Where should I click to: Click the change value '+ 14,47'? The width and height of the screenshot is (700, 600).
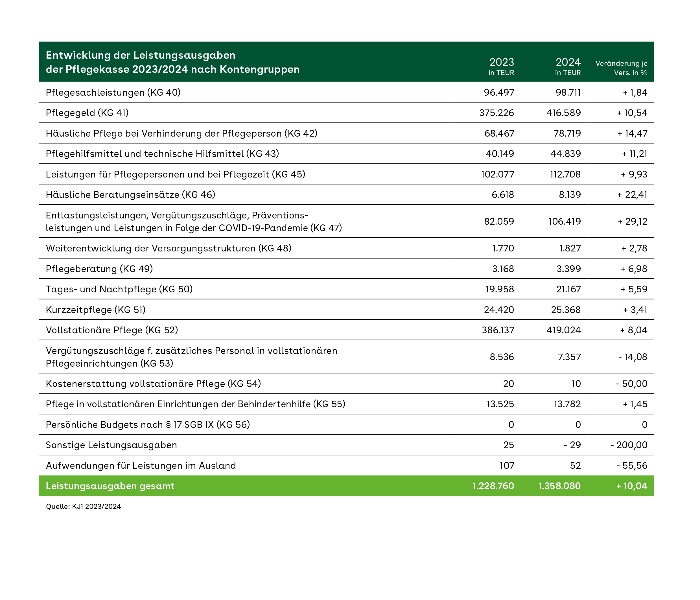coord(633,133)
